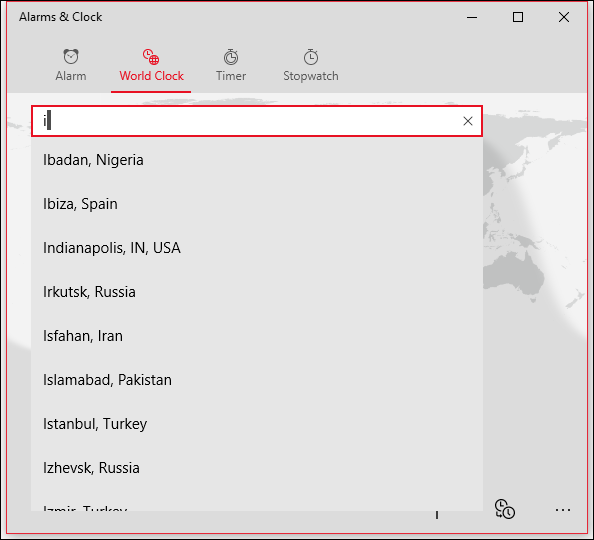Screen dimensions: 594x540
Task: Open the Timer tab
Action: [231, 65]
